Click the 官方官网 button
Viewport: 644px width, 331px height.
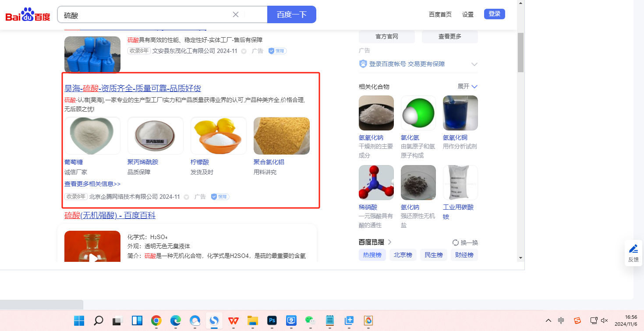[387, 36]
